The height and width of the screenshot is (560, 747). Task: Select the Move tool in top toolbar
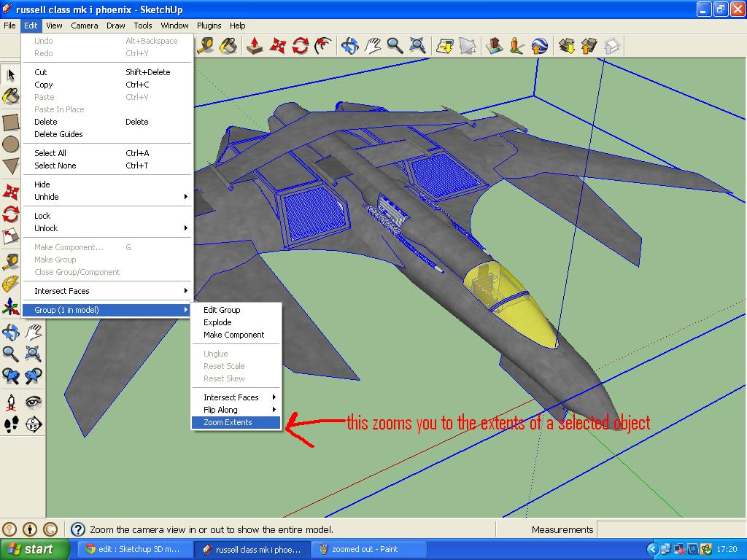[x=277, y=46]
